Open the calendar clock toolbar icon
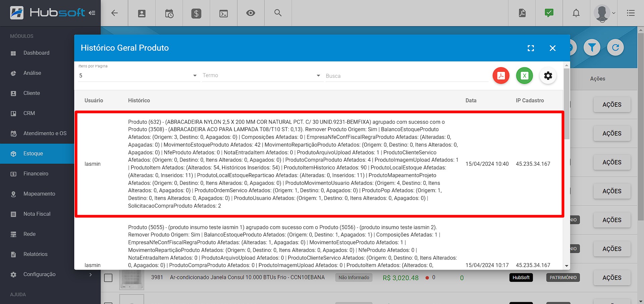This screenshot has width=644, height=304. [169, 13]
